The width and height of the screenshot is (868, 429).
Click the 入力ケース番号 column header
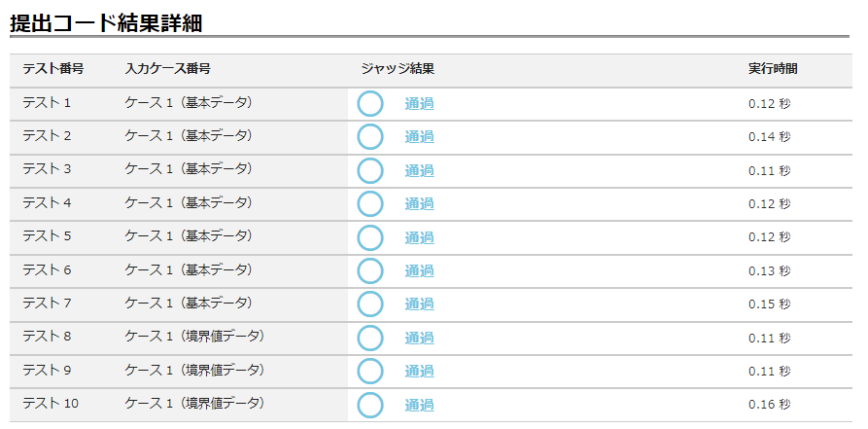(x=168, y=69)
